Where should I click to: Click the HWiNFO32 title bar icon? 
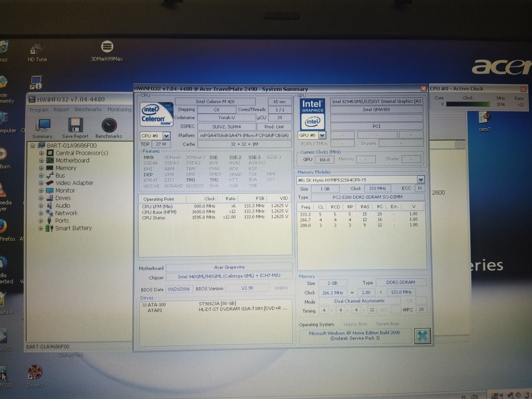32,99
